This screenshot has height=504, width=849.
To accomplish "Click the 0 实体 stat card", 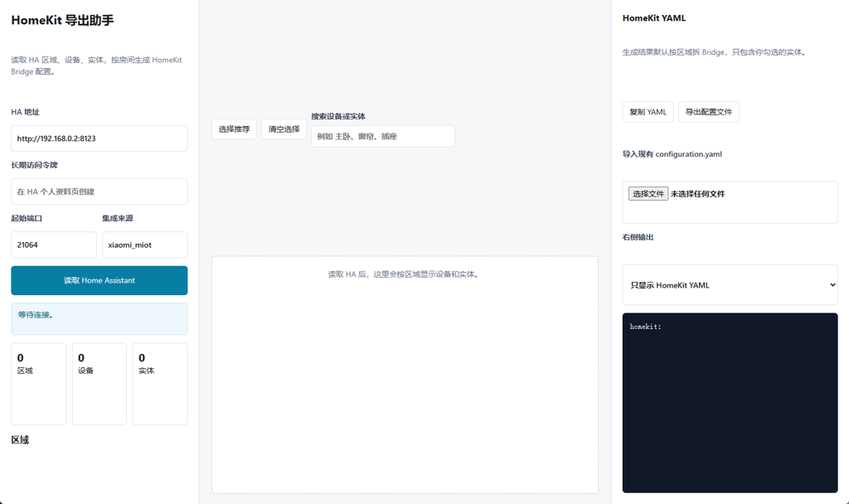I will coord(160,384).
